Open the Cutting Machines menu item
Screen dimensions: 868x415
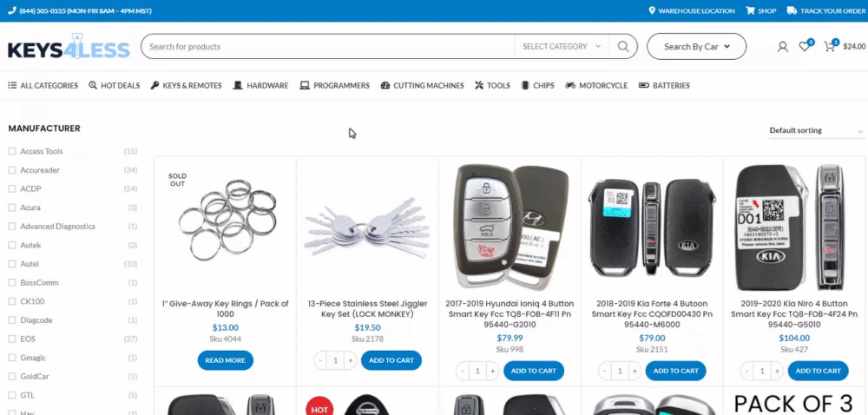click(x=423, y=85)
